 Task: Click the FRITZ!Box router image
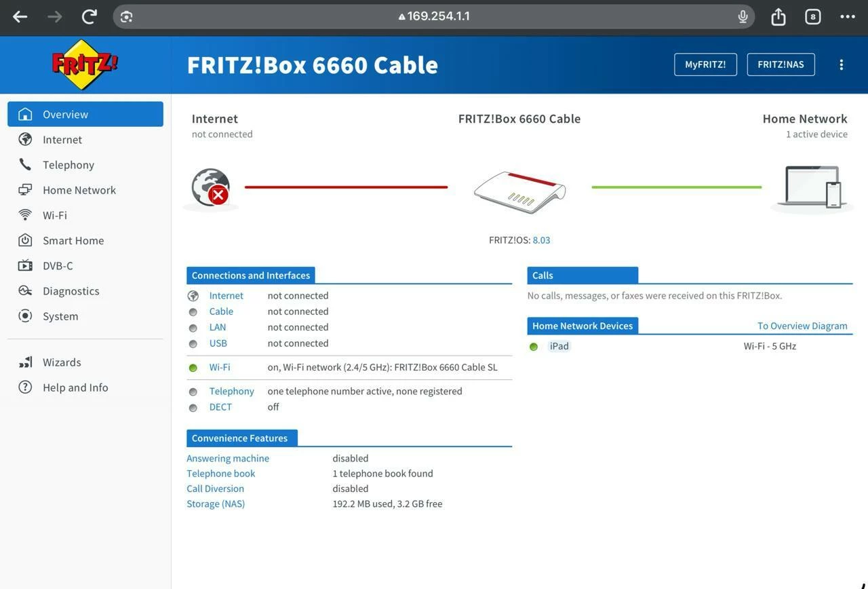(x=519, y=192)
